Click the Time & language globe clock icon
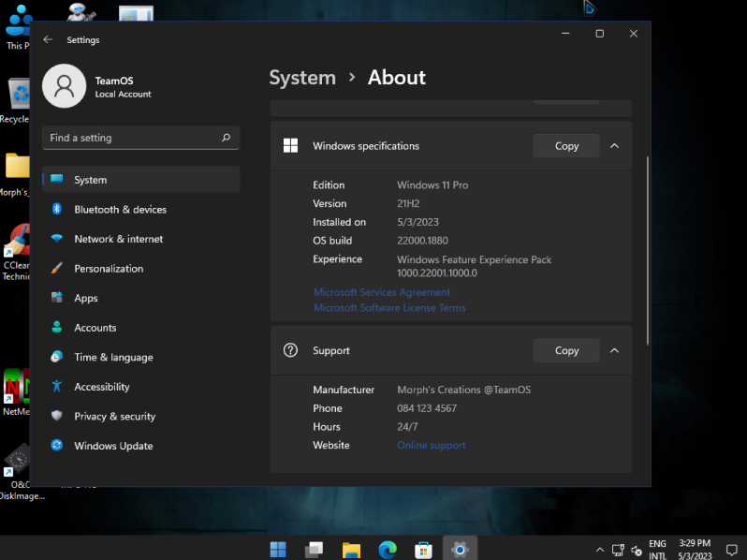 pyautogui.click(x=57, y=357)
